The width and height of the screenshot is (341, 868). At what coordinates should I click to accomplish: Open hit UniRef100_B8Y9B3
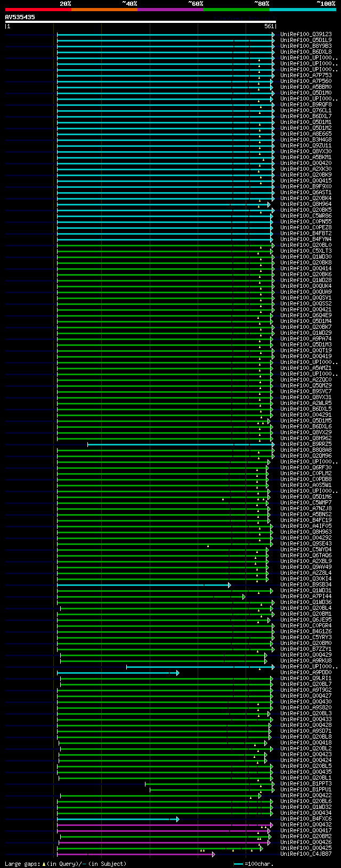point(306,46)
